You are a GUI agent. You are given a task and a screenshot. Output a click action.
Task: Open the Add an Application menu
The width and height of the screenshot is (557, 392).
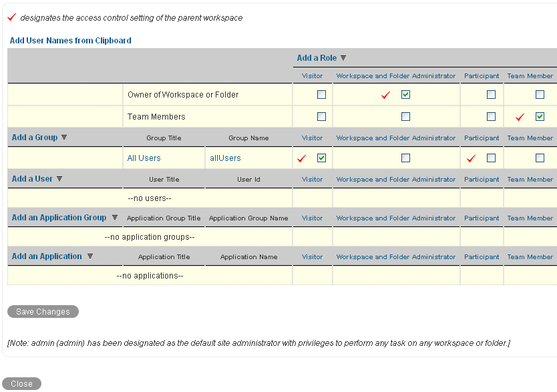pyautogui.click(x=52, y=256)
